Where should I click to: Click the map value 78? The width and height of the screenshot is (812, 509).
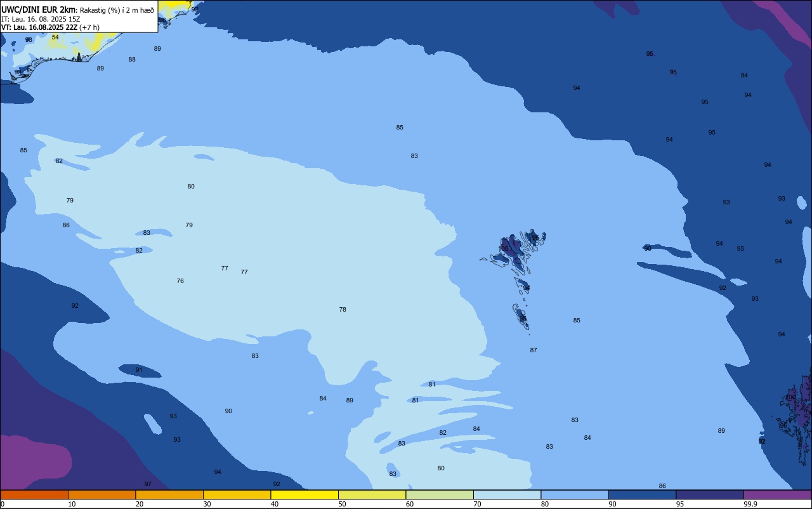click(x=343, y=309)
